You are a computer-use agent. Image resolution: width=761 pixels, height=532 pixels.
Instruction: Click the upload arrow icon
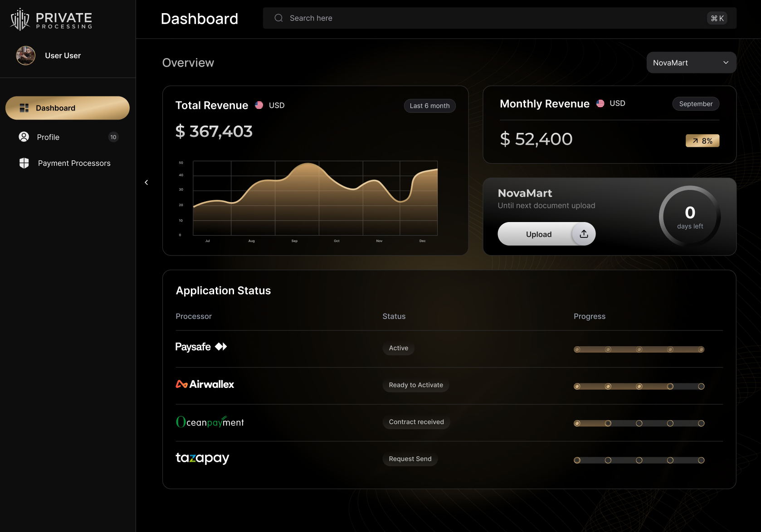(x=584, y=234)
